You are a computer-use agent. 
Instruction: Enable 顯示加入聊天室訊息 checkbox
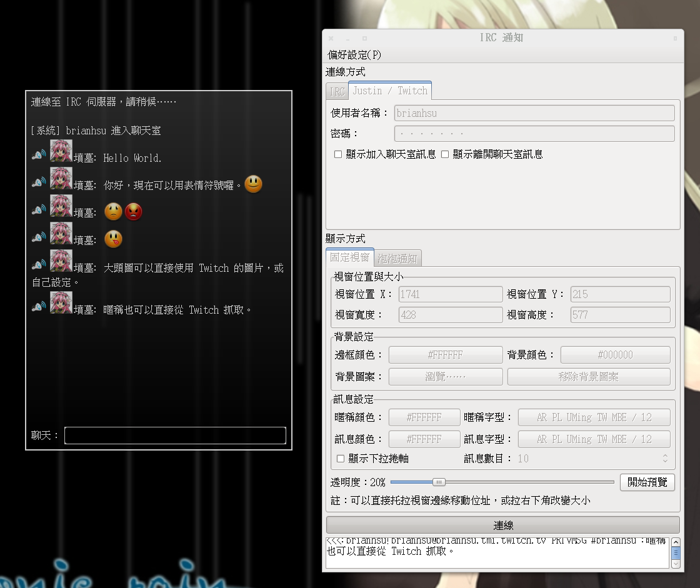coord(337,154)
